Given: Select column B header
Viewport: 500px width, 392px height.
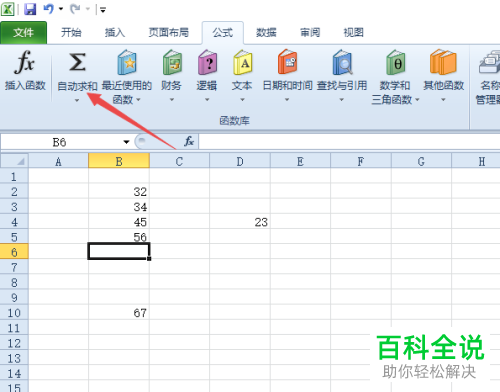Looking at the screenshot, I should click(119, 161).
